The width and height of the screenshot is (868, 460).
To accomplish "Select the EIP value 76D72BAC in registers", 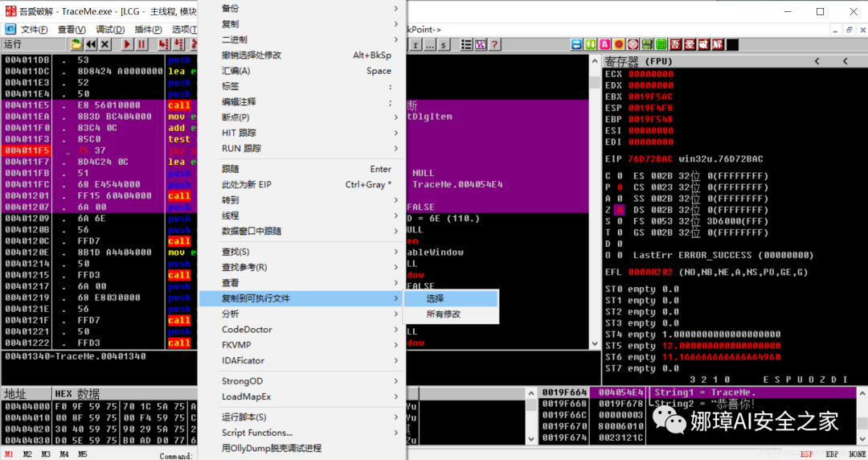I will pos(650,159).
